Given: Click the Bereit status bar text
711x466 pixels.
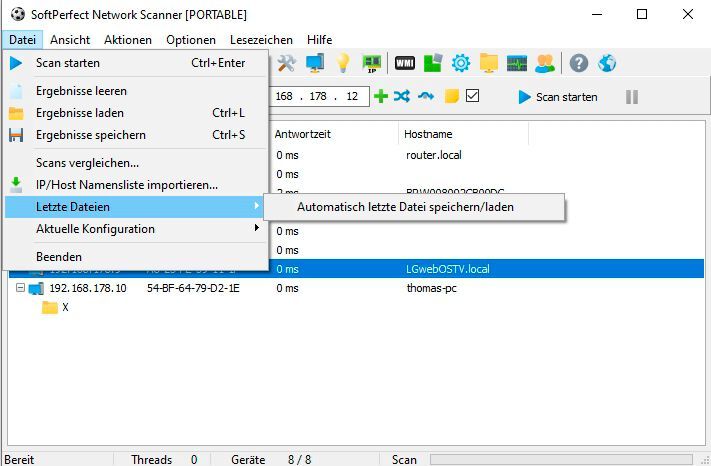Looking at the screenshot, I should [x=19, y=460].
